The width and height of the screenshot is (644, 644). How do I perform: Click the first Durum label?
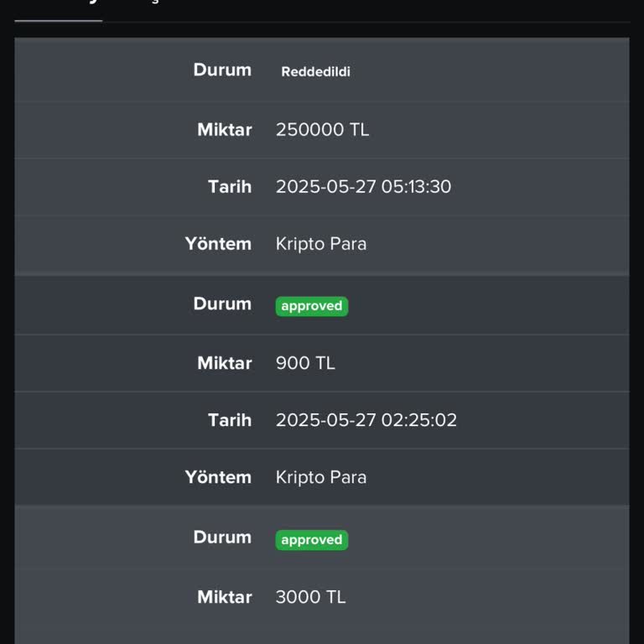click(222, 70)
